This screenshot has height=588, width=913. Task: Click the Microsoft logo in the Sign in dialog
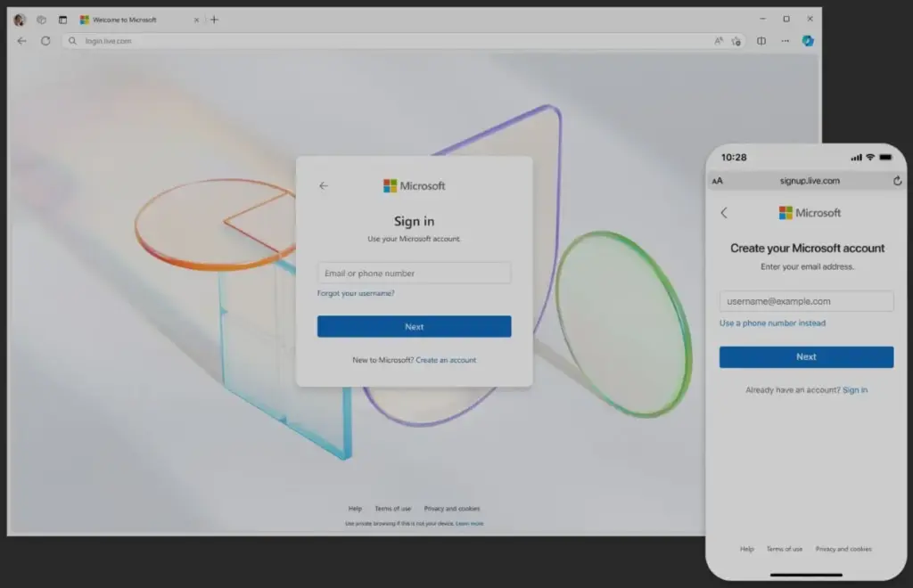click(x=414, y=185)
